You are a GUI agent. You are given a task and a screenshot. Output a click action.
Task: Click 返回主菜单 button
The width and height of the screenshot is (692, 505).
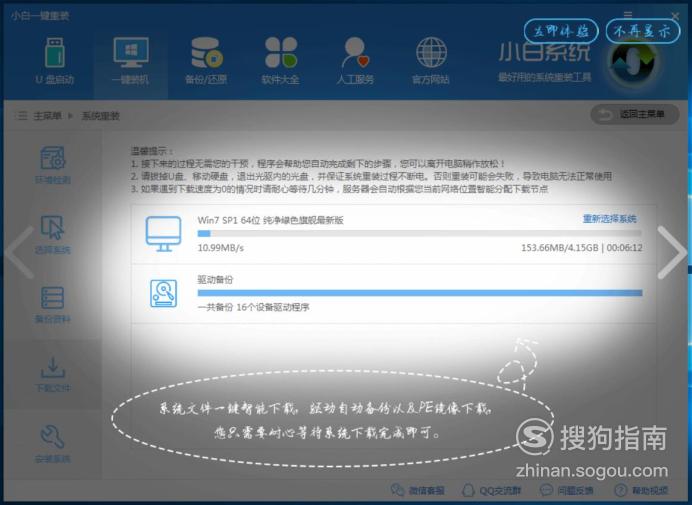(x=635, y=115)
